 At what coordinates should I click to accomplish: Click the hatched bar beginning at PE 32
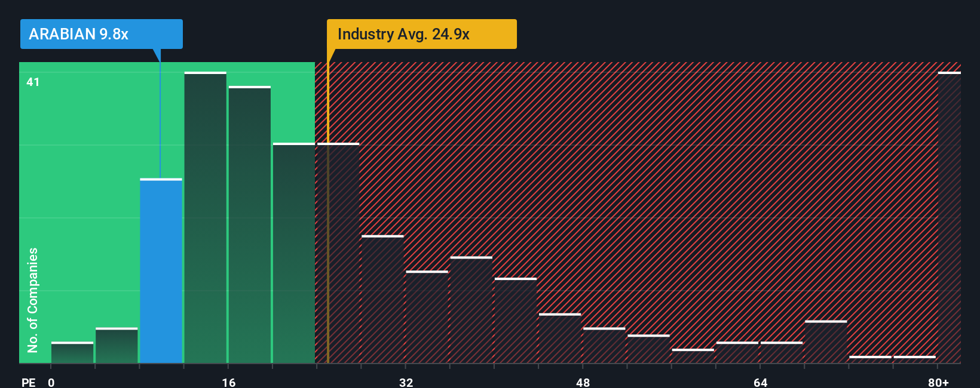(427, 317)
